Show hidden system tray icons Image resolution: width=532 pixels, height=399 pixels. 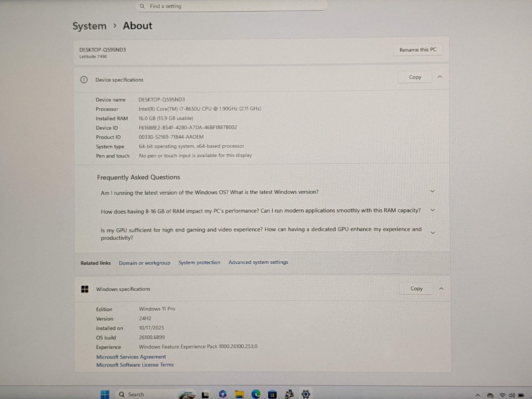[478, 395]
